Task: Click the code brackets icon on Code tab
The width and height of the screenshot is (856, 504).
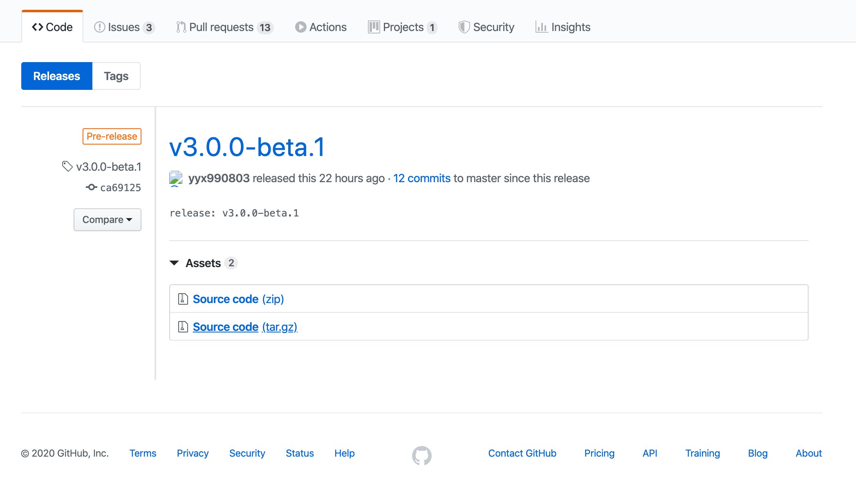Action: click(38, 26)
